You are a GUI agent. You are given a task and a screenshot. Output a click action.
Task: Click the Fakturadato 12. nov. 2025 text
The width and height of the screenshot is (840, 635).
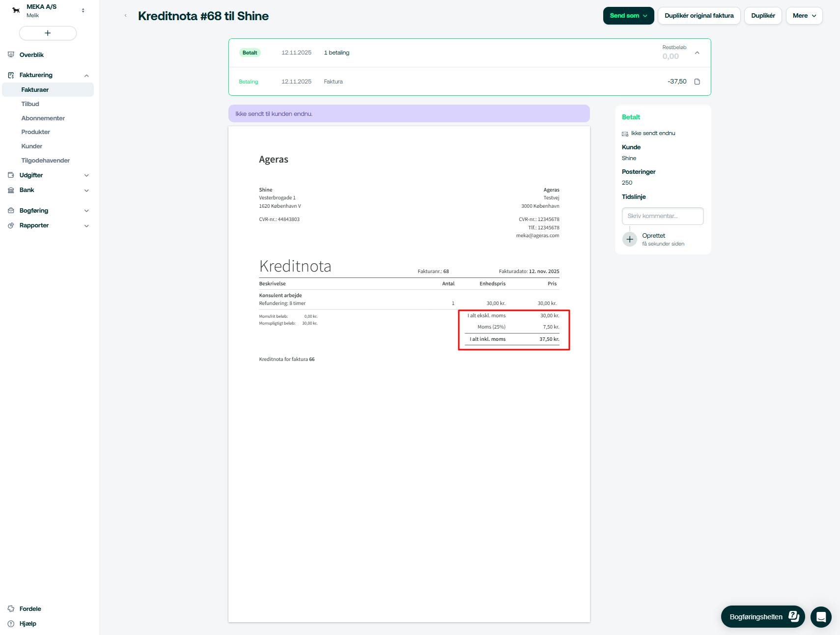[x=529, y=271]
